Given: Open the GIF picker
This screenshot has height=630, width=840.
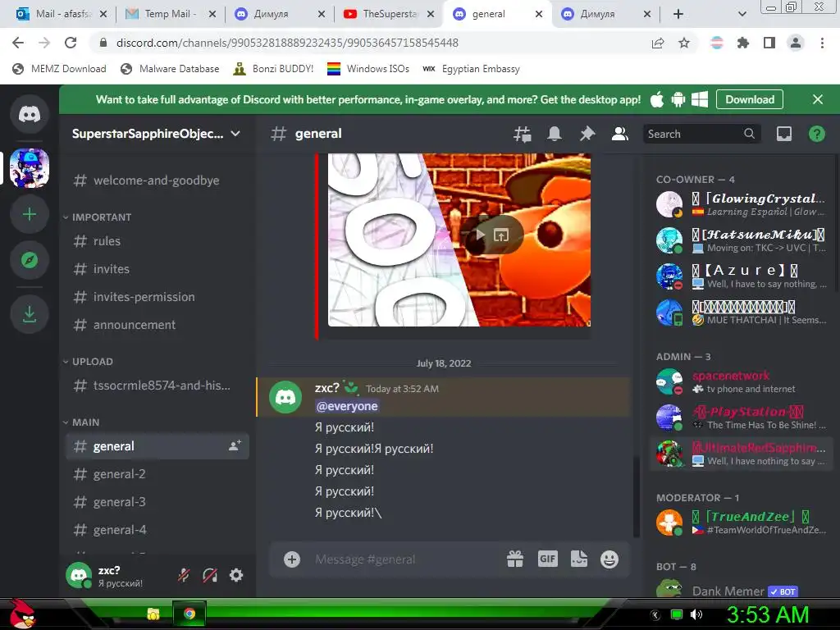Looking at the screenshot, I should [x=547, y=559].
